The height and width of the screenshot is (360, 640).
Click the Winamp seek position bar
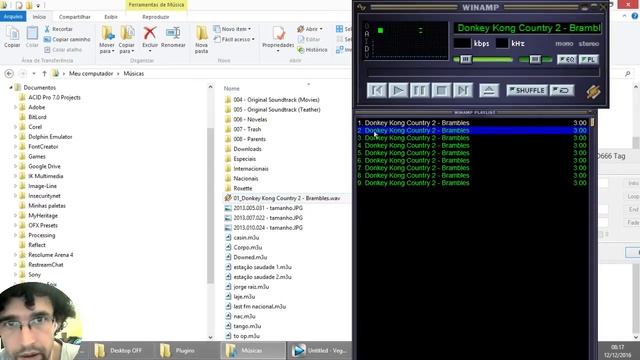pos(483,73)
